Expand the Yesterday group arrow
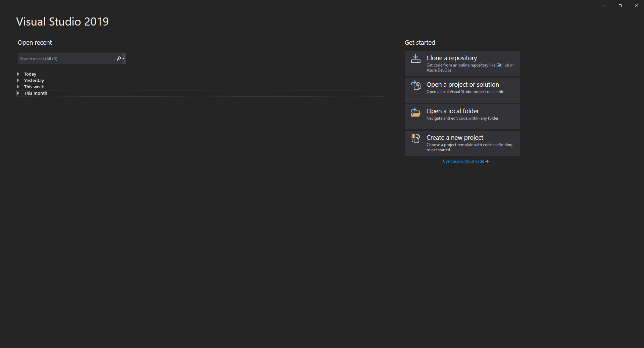 (x=18, y=80)
